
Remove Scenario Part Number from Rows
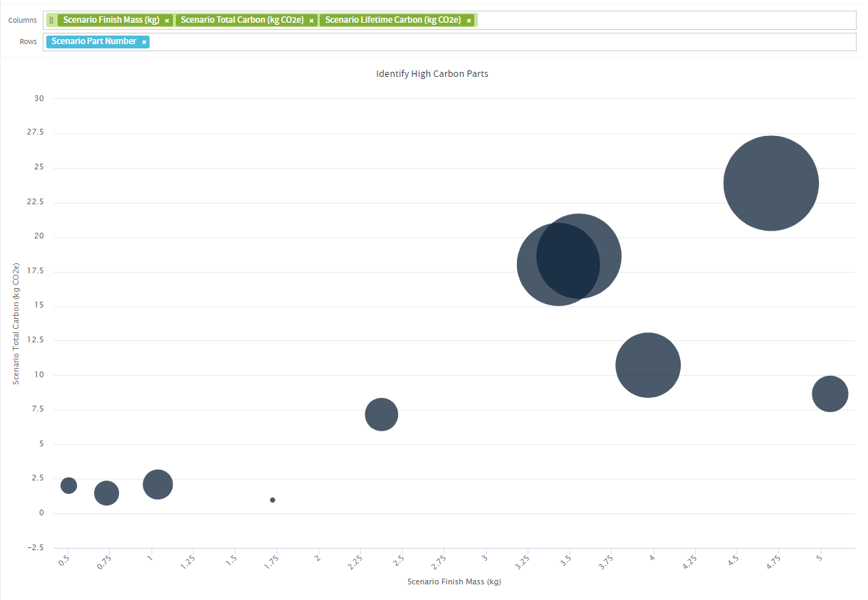pyautogui.click(x=144, y=42)
